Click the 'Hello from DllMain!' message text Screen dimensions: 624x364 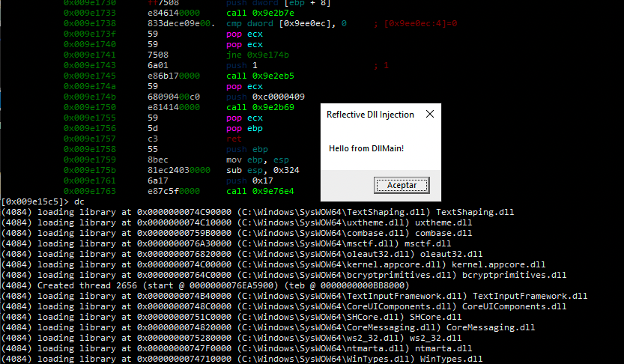366,148
